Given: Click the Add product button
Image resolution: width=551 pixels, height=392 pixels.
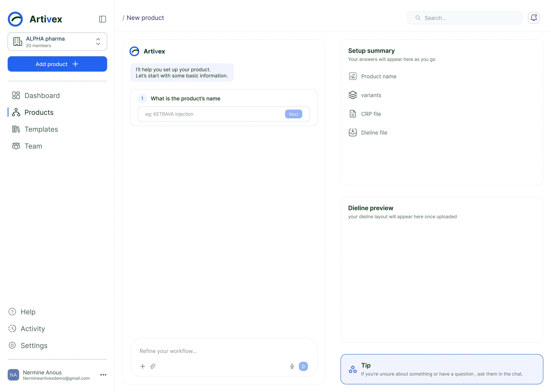Looking at the screenshot, I should (x=57, y=64).
